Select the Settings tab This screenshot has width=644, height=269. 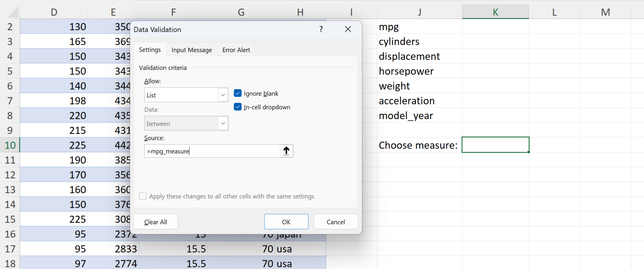[x=150, y=50]
